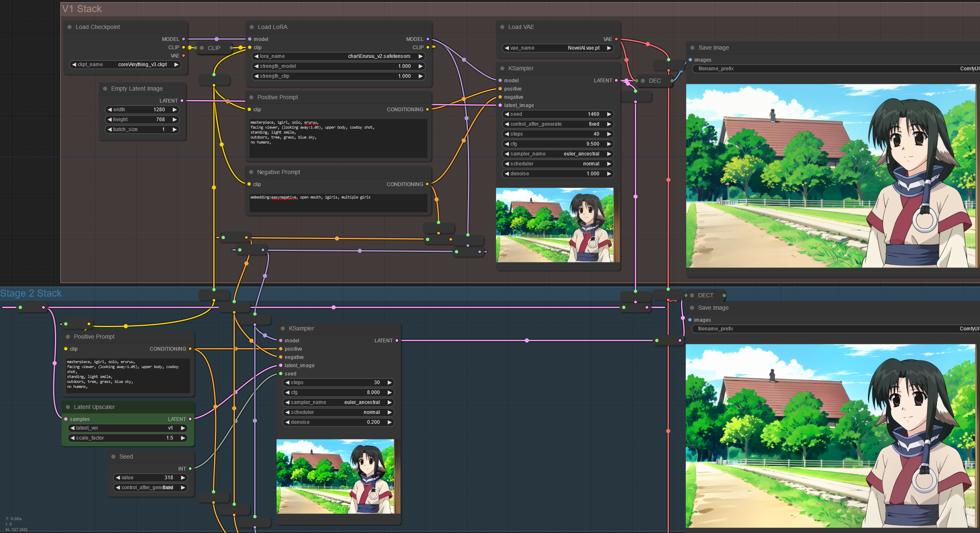Click the Seed node INT output socket

click(190, 468)
